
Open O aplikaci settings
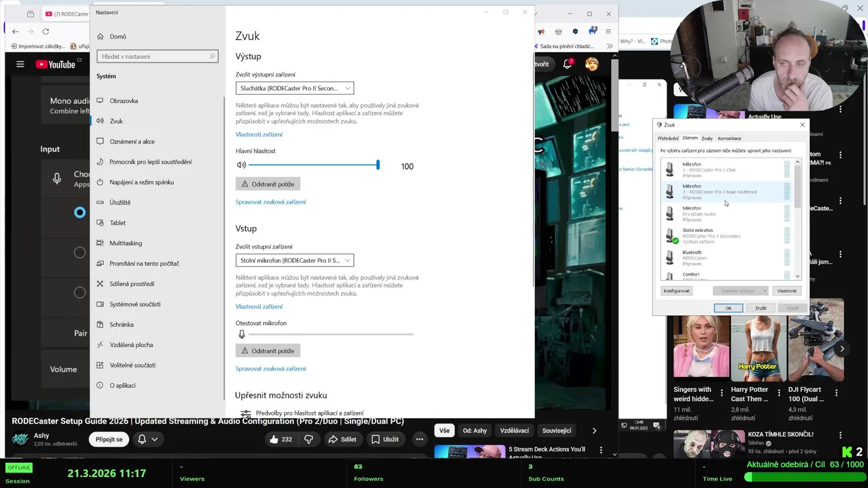(116, 386)
